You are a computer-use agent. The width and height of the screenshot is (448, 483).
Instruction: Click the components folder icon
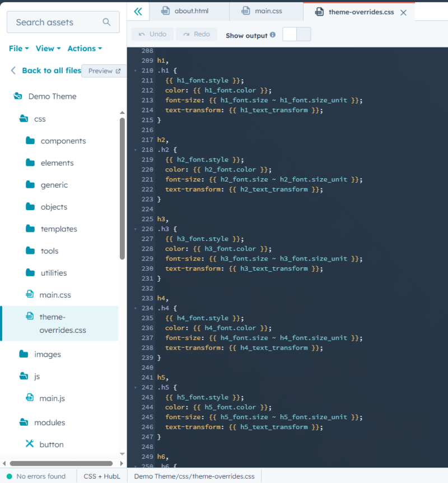30,141
